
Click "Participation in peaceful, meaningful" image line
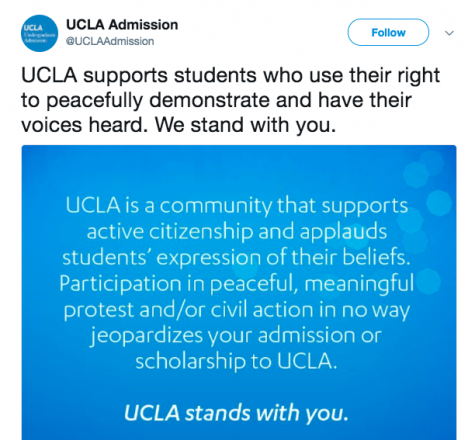[x=237, y=284]
